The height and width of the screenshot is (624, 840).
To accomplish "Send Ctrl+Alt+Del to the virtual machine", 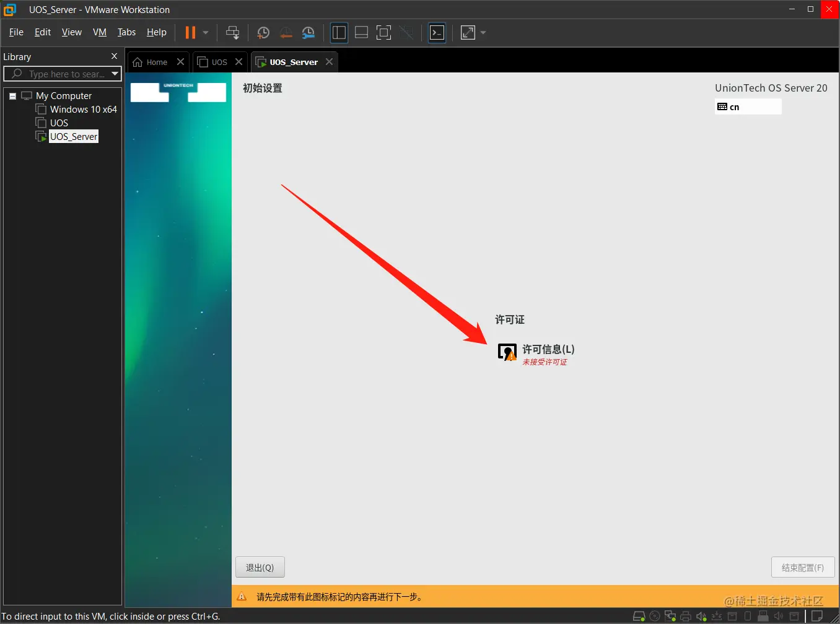I will (232, 32).
